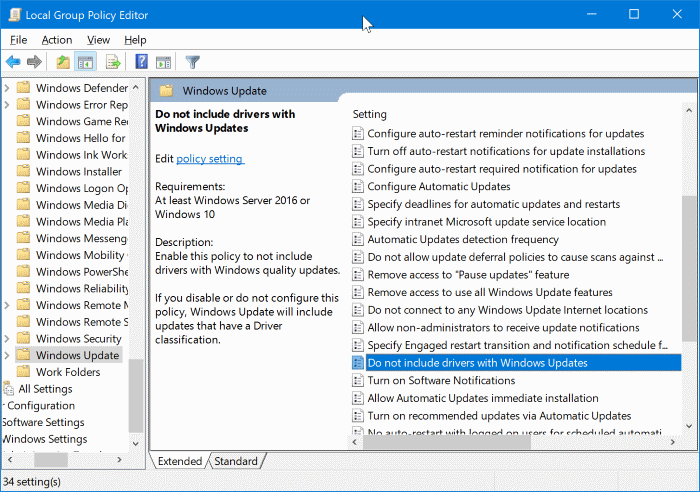Click policy icon beside Automatic Updates detection frequency
The height and width of the screenshot is (492, 700).
(x=358, y=239)
